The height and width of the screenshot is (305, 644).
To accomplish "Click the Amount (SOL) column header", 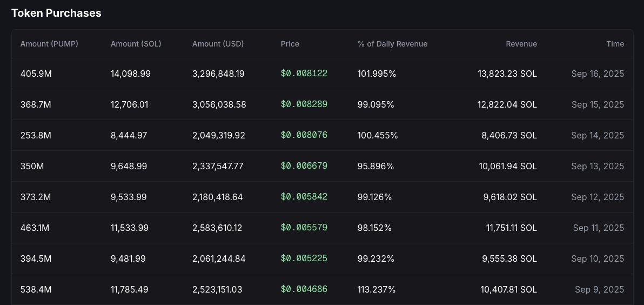I will tap(136, 44).
